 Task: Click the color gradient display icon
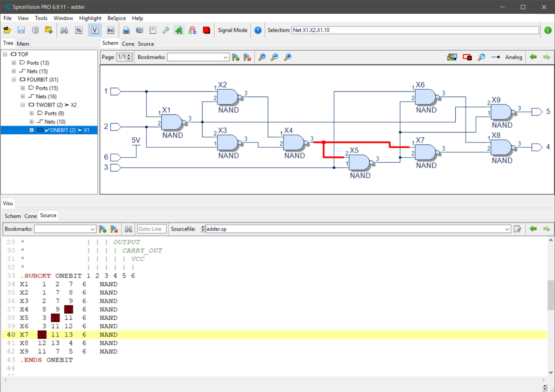pyautogui.click(x=452, y=57)
